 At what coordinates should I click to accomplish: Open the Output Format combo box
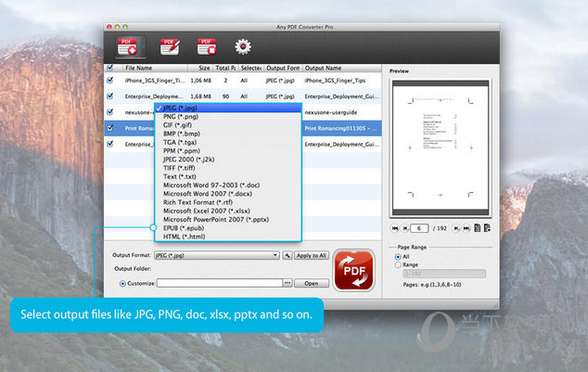pyautogui.click(x=217, y=255)
